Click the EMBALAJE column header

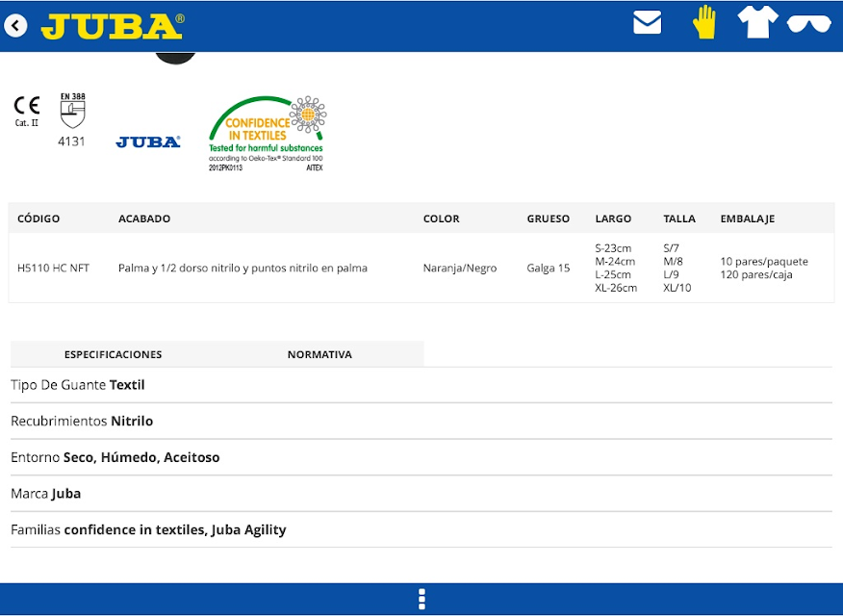(x=748, y=218)
